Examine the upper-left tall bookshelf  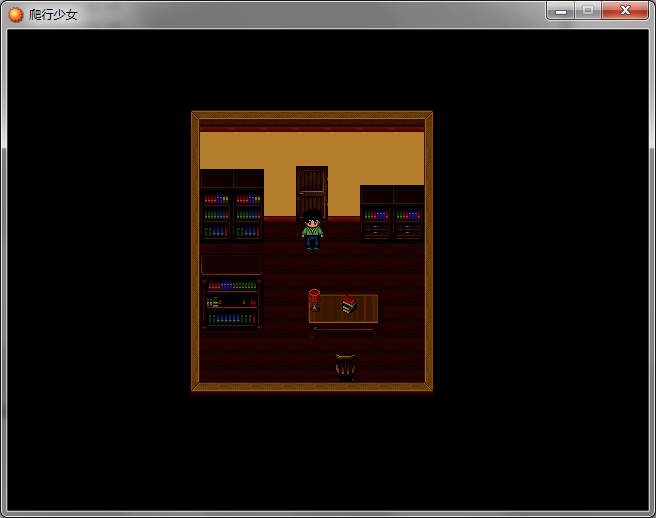pyautogui.click(x=232, y=206)
